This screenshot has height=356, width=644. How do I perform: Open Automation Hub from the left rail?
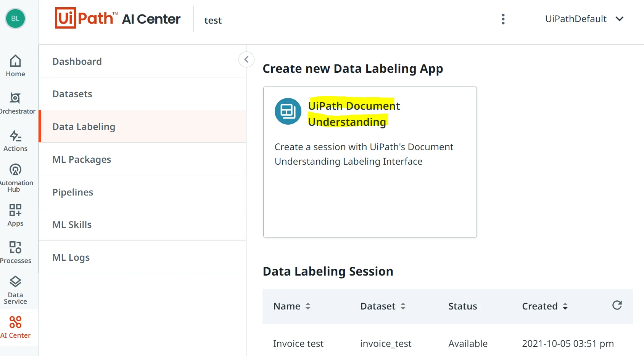15,178
